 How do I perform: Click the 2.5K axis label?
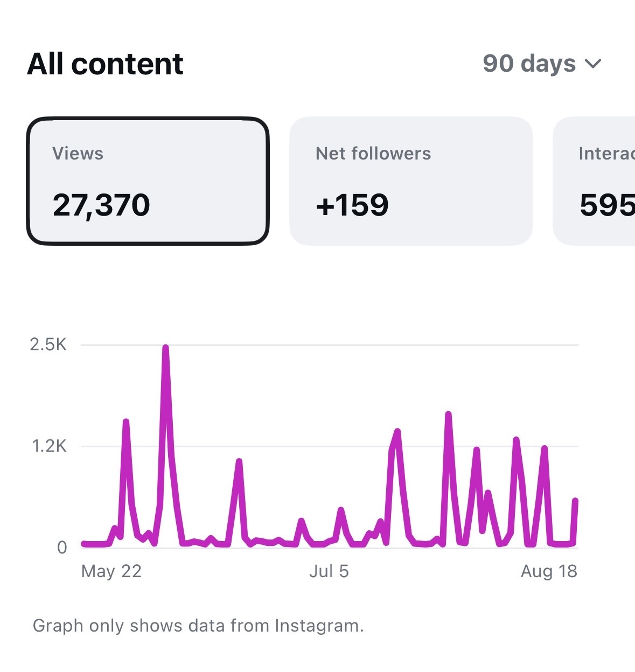click(x=48, y=344)
